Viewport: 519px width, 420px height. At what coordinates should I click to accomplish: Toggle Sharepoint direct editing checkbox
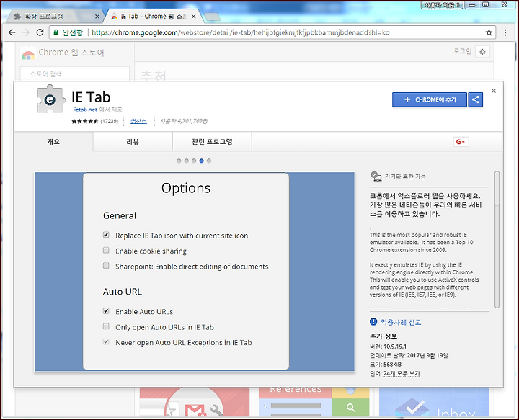[106, 266]
